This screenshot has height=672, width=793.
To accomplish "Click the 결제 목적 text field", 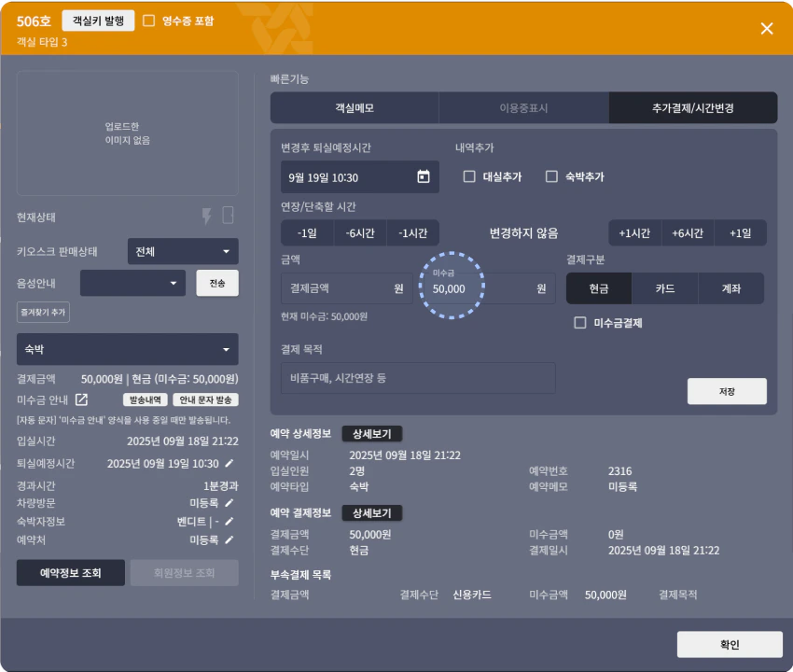I will coord(418,378).
